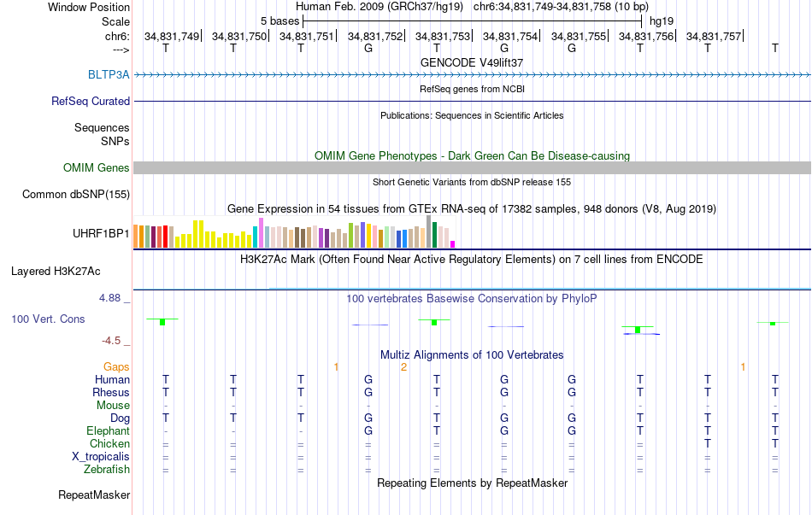Open the Publications: Sequences in Scientific Articles title
Image resolution: width=812 pixels, height=515 pixels.
point(472,115)
